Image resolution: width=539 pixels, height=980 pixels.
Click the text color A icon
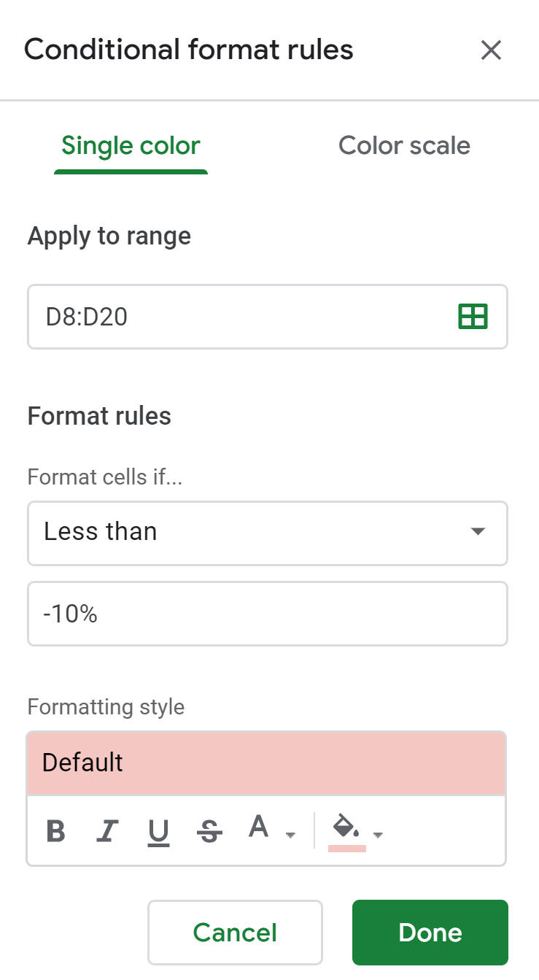[x=259, y=827]
